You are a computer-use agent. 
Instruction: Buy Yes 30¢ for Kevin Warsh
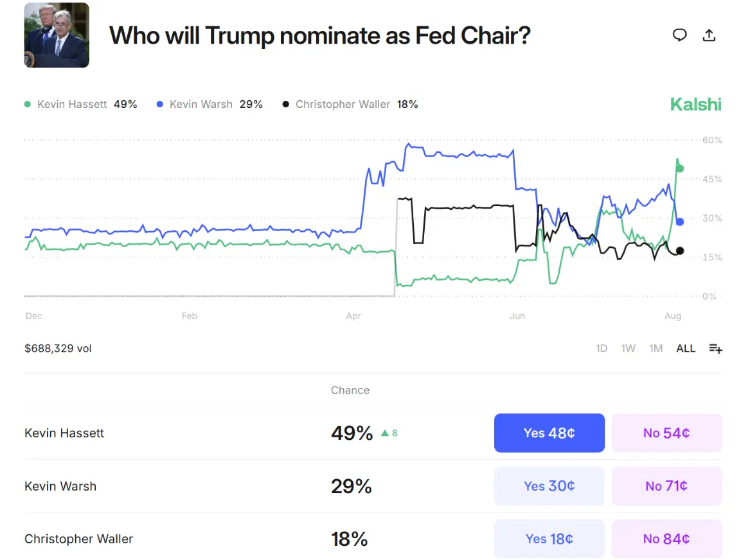549,486
